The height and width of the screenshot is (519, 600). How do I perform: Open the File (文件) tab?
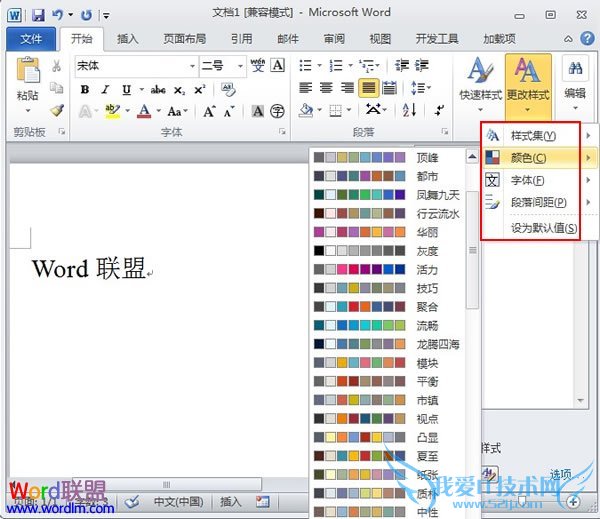click(31, 39)
